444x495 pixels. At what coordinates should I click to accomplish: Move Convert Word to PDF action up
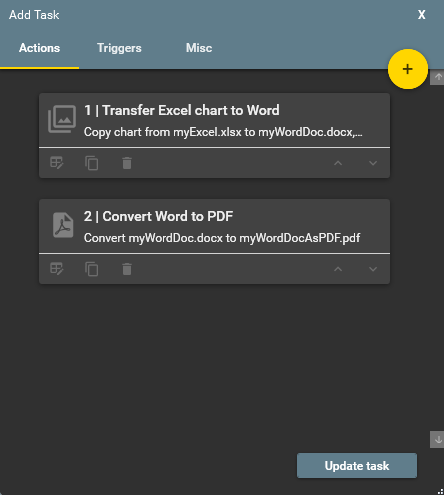pos(338,269)
